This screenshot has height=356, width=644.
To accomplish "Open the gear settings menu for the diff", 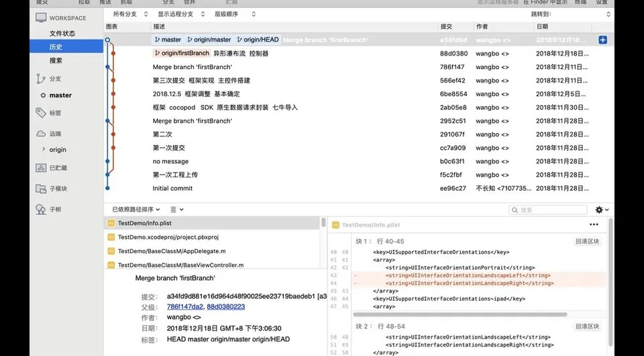I will coord(602,210).
